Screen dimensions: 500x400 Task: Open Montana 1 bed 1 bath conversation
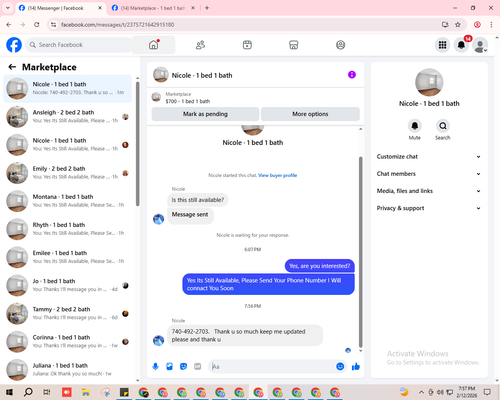[x=67, y=201]
